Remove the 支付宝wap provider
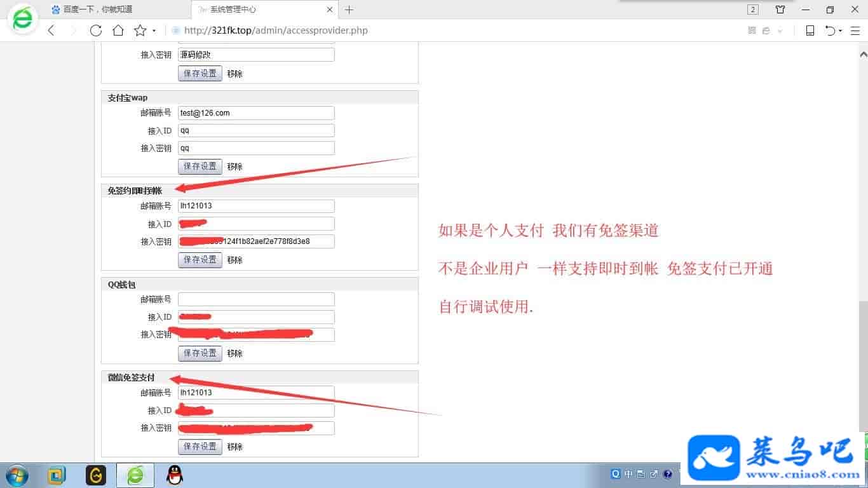 tap(235, 166)
